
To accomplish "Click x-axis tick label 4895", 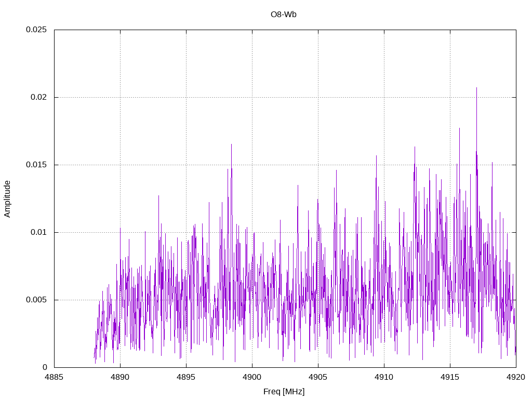I will point(186,377).
